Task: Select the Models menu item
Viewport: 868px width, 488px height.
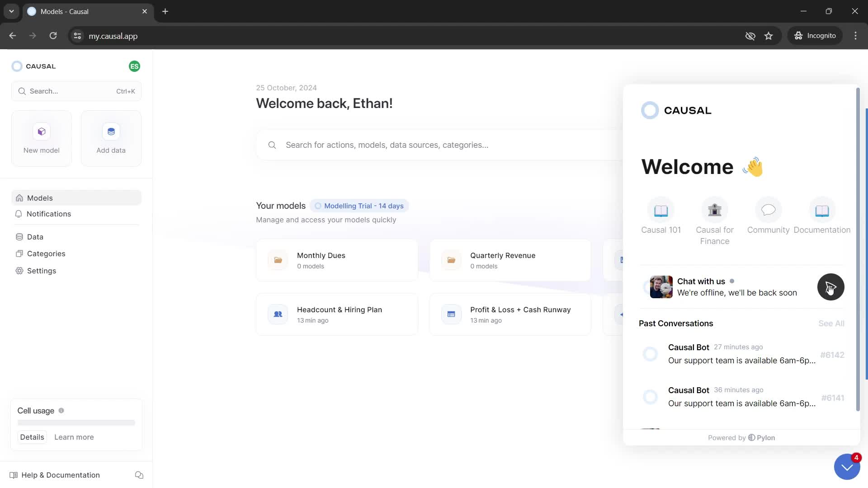Action: (x=39, y=198)
